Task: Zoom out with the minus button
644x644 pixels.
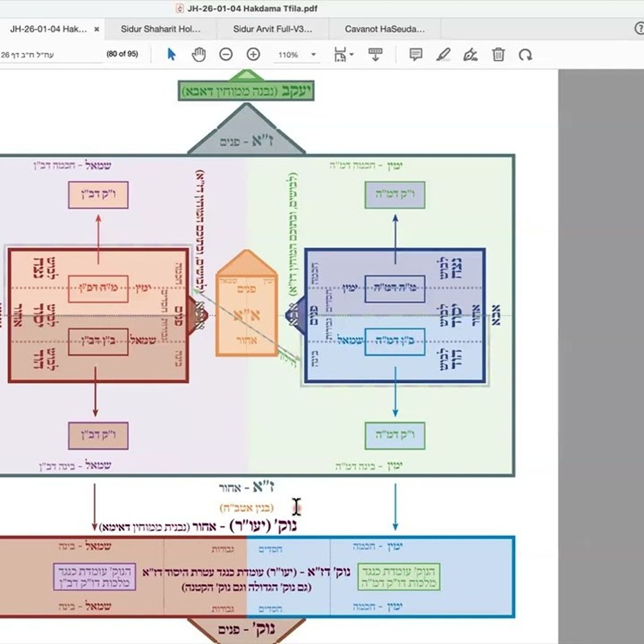Action: point(226,54)
